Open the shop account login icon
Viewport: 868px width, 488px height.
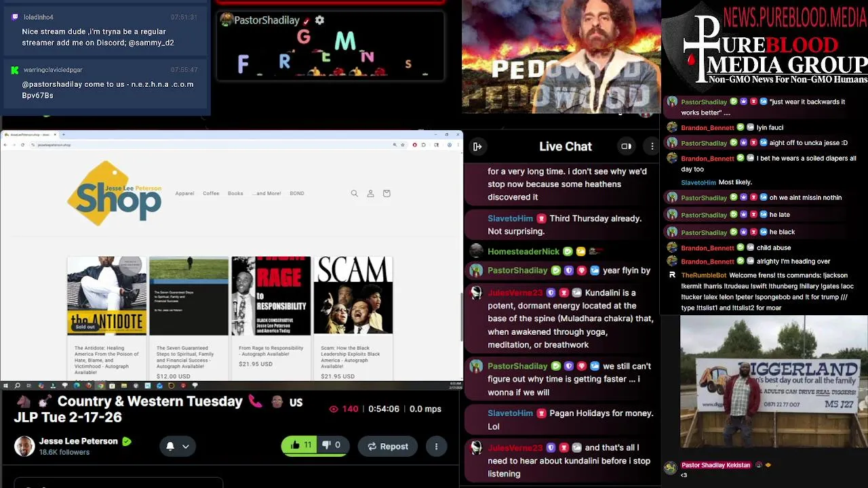(x=370, y=194)
